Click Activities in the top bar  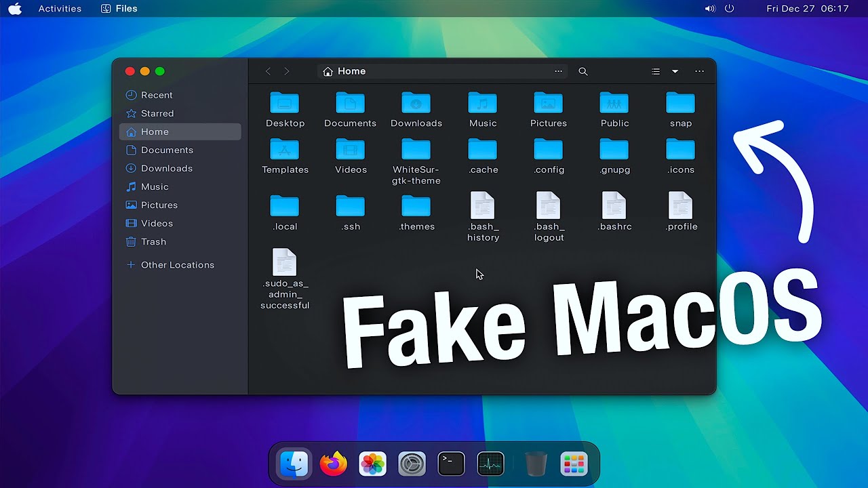(60, 9)
